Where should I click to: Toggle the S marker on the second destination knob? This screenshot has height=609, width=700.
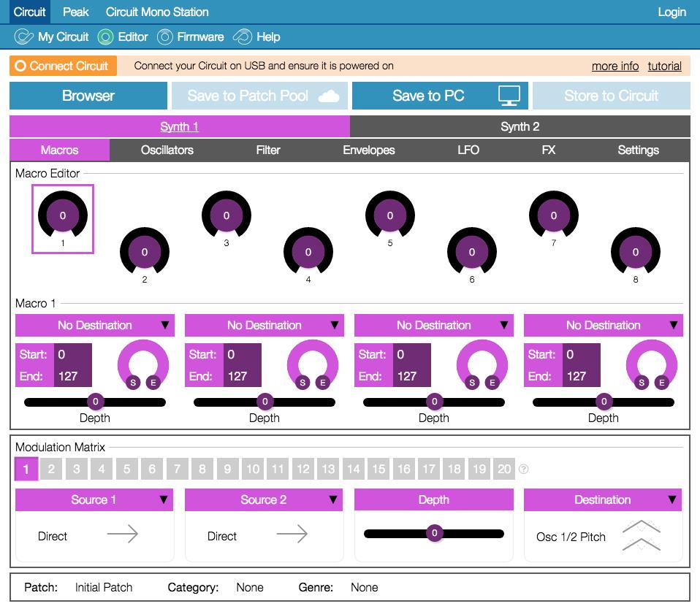click(x=303, y=381)
